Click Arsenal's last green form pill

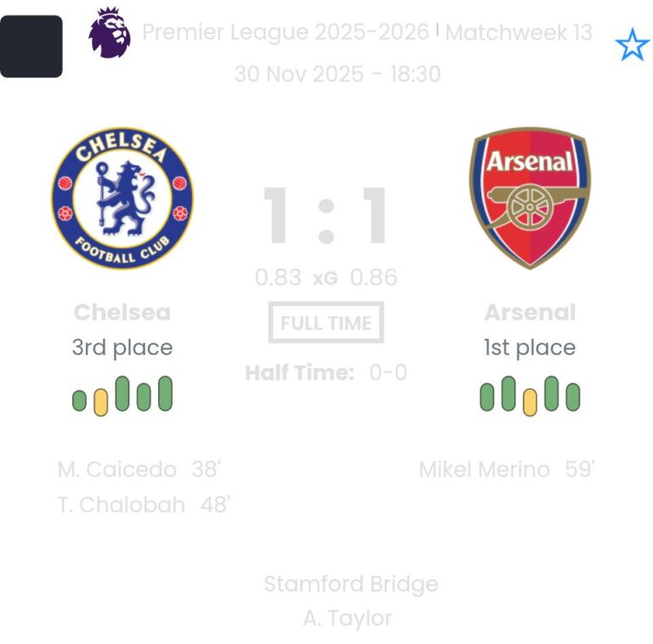[x=573, y=397]
